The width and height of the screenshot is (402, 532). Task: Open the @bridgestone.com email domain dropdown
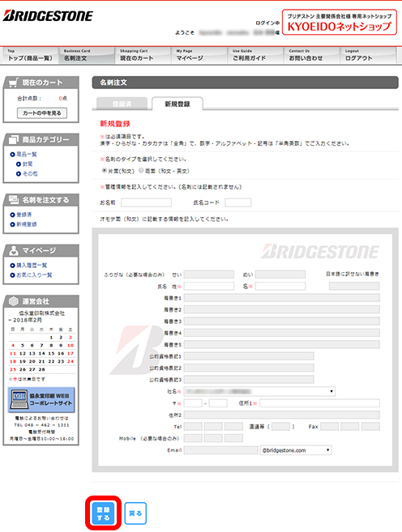point(296,450)
